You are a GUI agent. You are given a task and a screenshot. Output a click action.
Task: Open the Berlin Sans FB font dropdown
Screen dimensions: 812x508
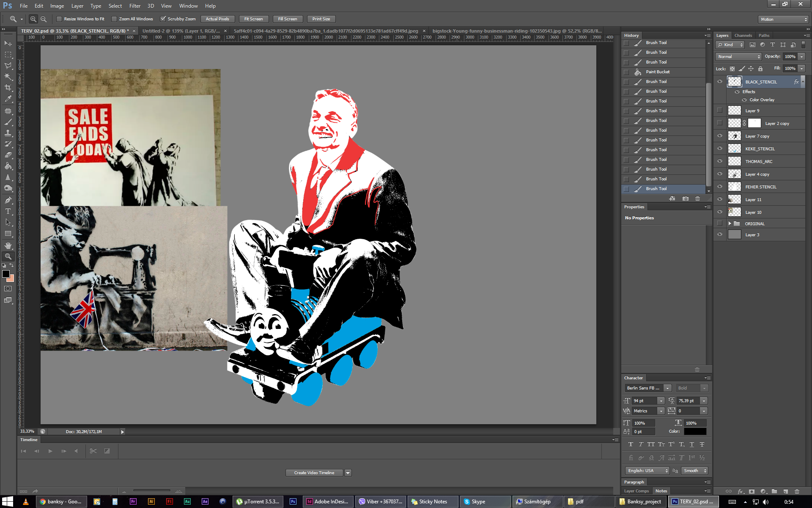click(667, 388)
